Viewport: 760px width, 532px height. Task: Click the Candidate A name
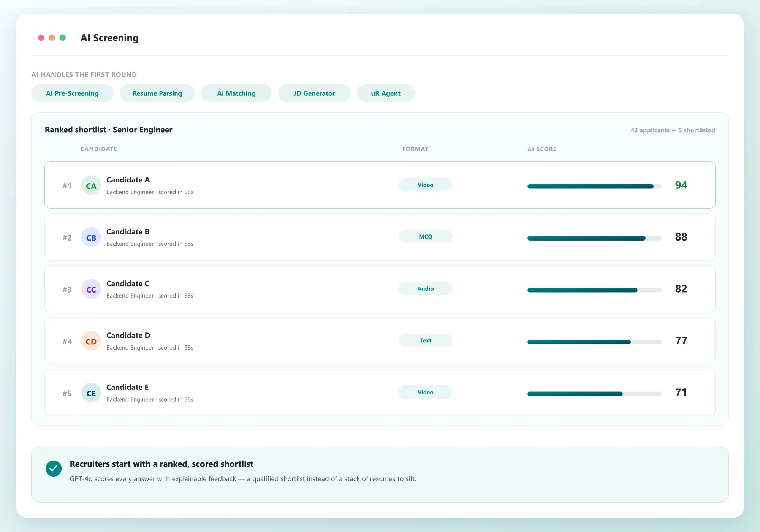(128, 180)
